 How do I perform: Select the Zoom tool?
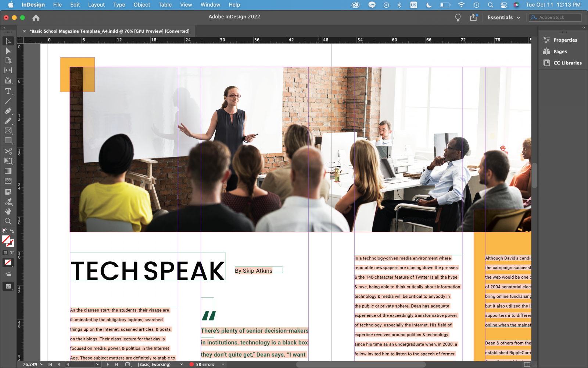tap(8, 221)
